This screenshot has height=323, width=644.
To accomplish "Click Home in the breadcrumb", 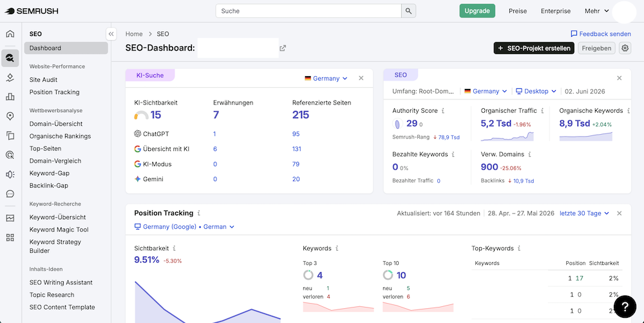I will pos(134,34).
